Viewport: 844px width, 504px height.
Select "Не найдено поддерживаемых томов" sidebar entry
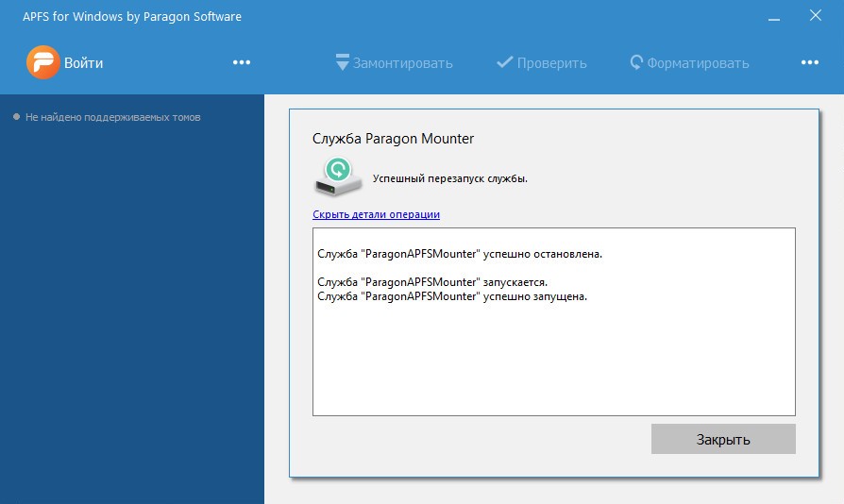(112, 117)
